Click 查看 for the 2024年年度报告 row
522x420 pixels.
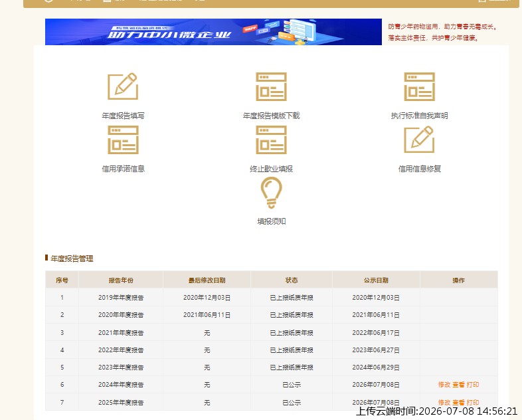458,385
